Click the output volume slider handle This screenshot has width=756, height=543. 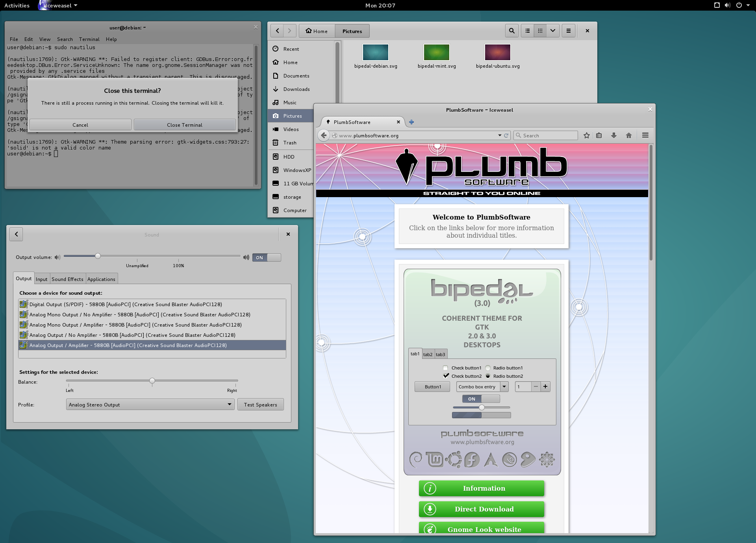click(98, 256)
